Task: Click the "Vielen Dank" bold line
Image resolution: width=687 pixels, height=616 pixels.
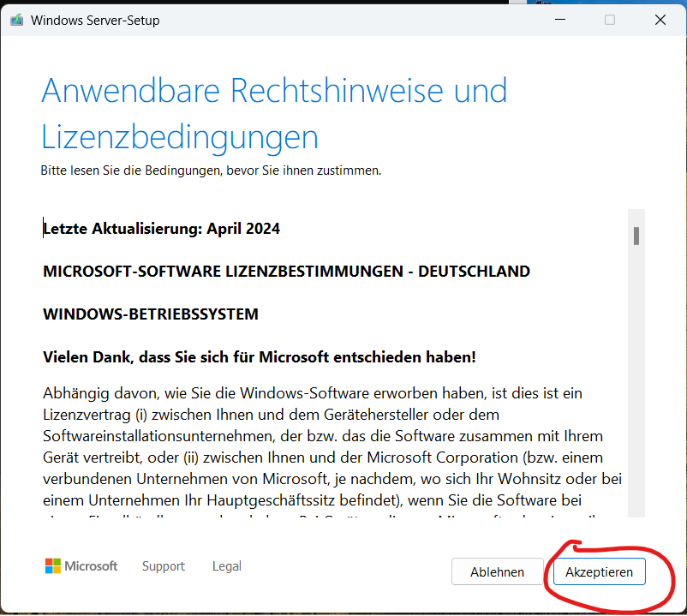Action: point(260,357)
